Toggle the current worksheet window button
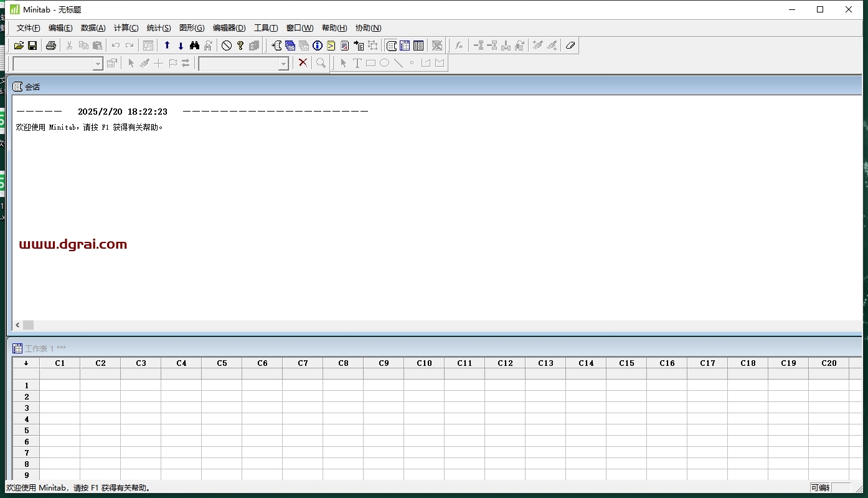The height and width of the screenshot is (498, 868). pos(405,45)
